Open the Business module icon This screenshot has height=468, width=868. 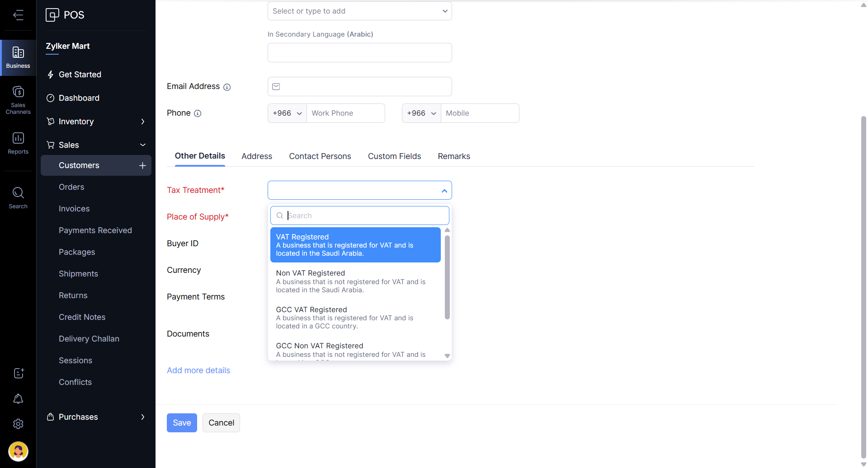point(18,57)
